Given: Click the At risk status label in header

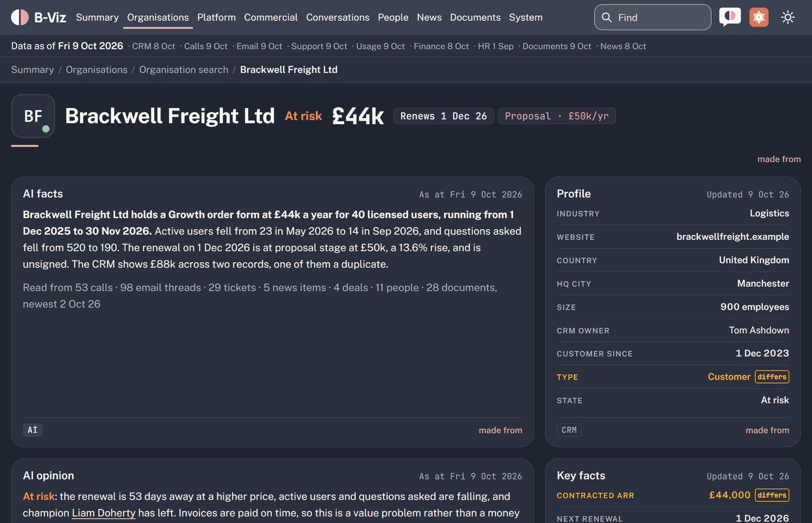Looking at the screenshot, I should [x=303, y=116].
